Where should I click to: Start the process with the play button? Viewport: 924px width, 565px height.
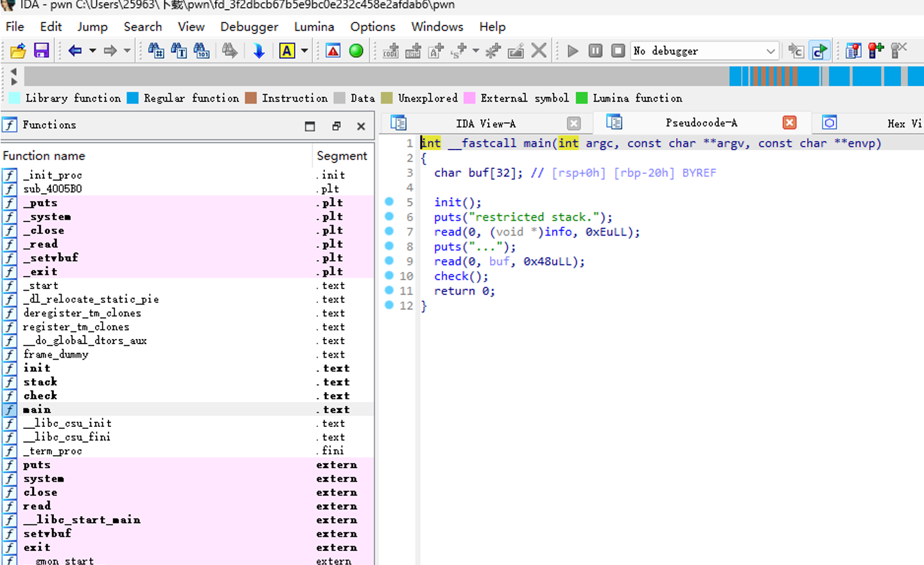[x=573, y=51]
